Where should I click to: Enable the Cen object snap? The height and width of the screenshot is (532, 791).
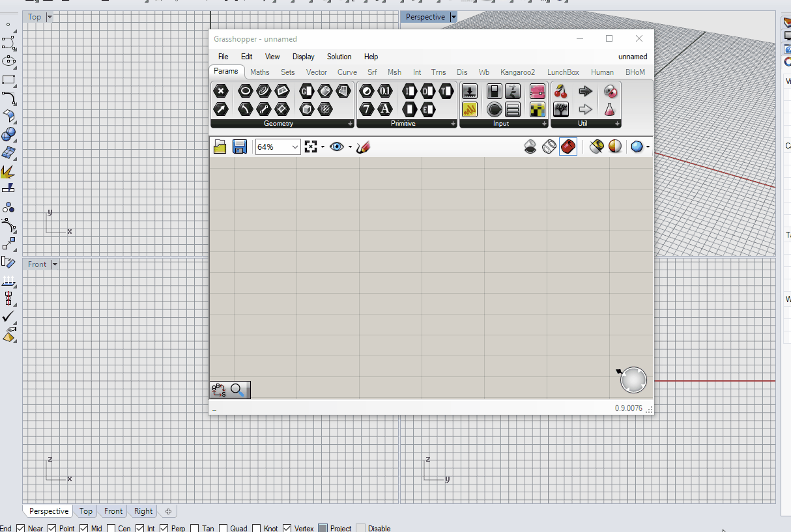click(x=111, y=527)
